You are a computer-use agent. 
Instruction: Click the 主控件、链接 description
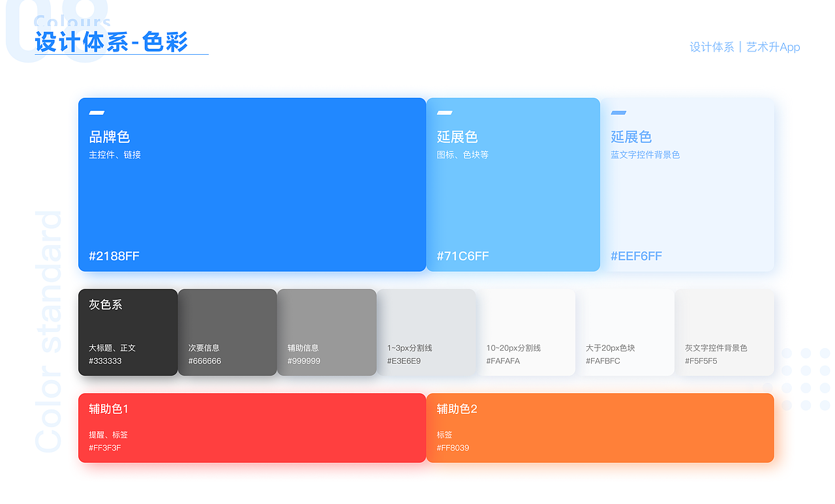115,155
